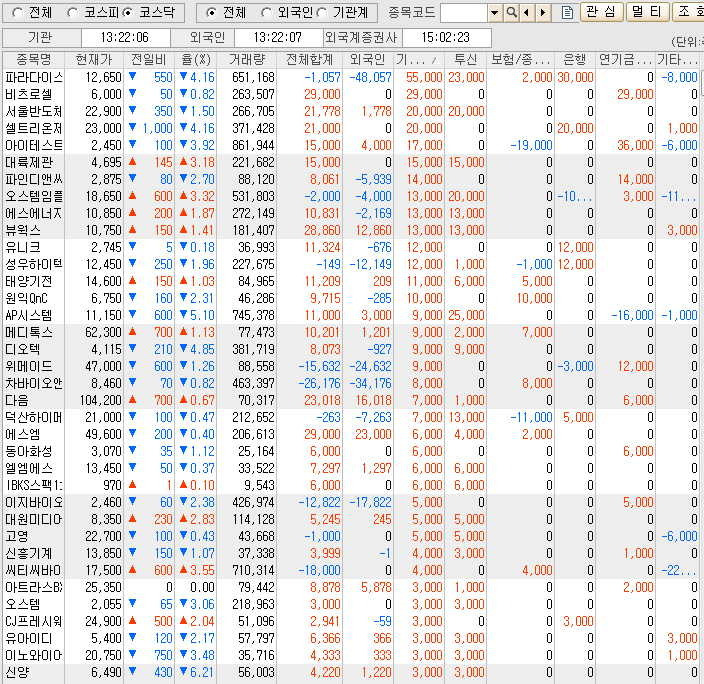Sort by 전일비 column header
This screenshot has width=704, height=684.
149,59
